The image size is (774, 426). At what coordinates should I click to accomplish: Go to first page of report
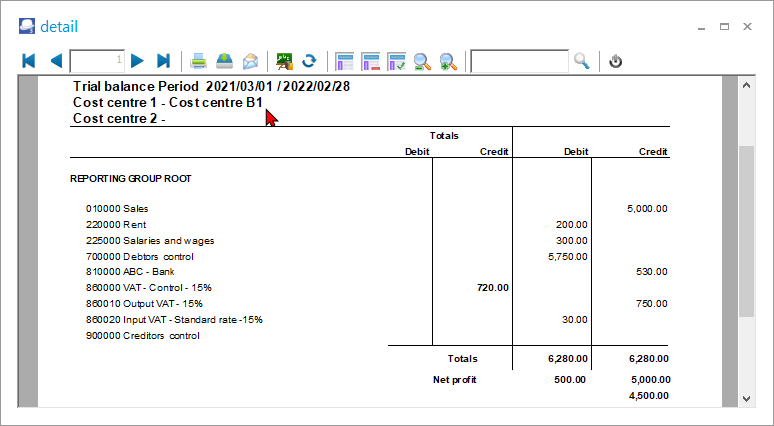pos(29,61)
